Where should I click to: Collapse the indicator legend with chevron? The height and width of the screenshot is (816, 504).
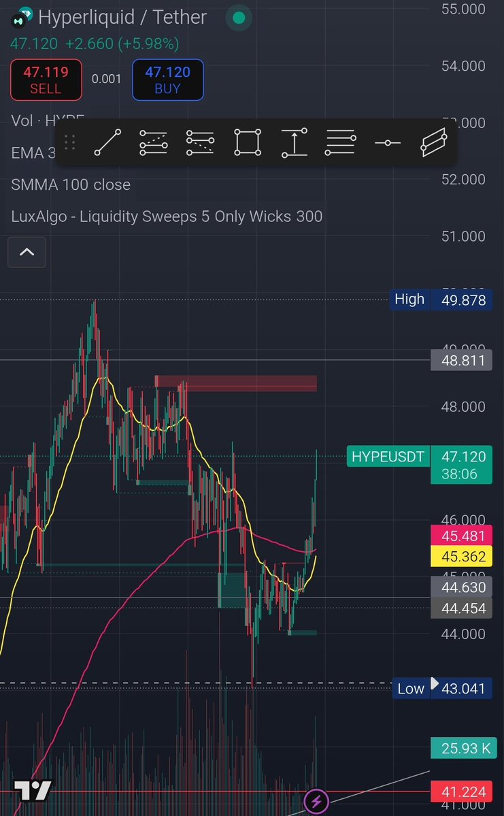tap(27, 252)
